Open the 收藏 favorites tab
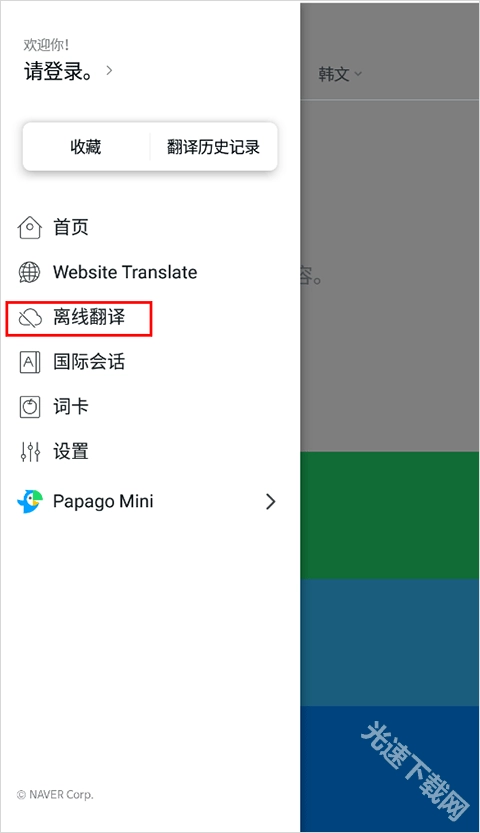The width and height of the screenshot is (480, 833). pos(86,147)
